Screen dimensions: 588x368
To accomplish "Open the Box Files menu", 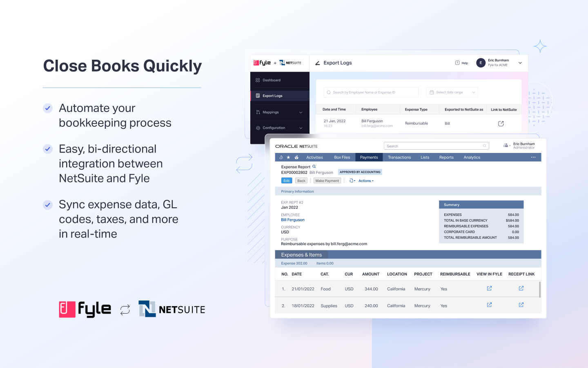I will coord(342,157).
